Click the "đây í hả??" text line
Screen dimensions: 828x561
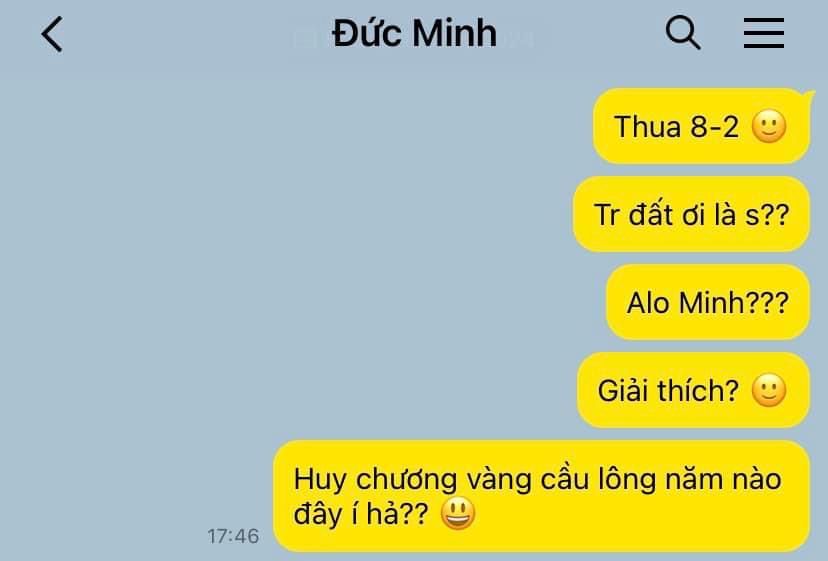(361, 514)
